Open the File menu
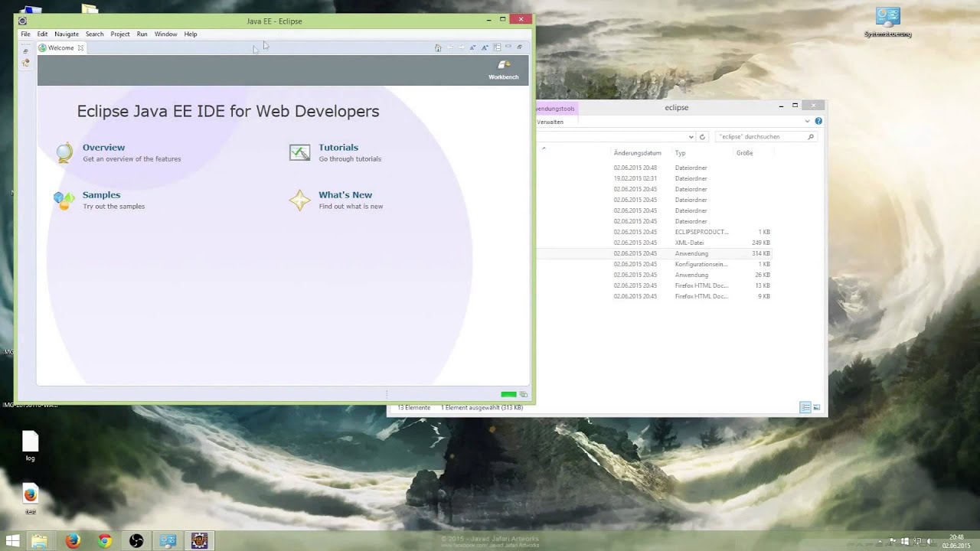Viewport: 980px width, 551px height. (x=25, y=34)
